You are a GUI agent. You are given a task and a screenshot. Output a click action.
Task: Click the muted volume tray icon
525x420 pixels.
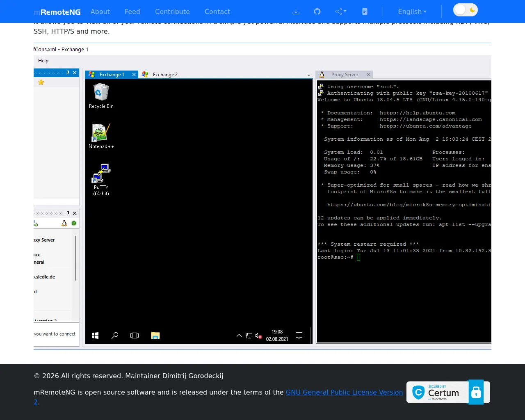pyautogui.click(x=258, y=336)
